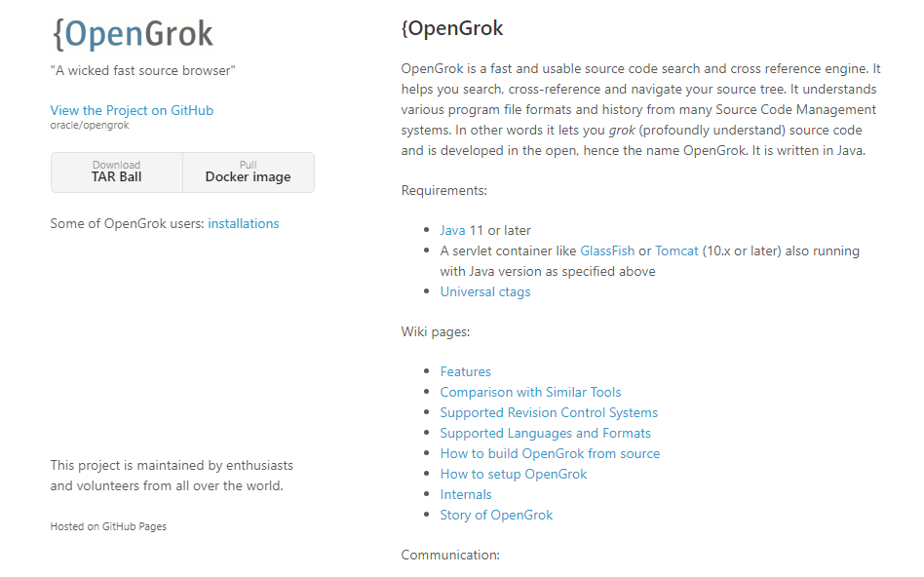Go to the Features wiki page
The image size is (924, 577).
[x=465, y=371]
